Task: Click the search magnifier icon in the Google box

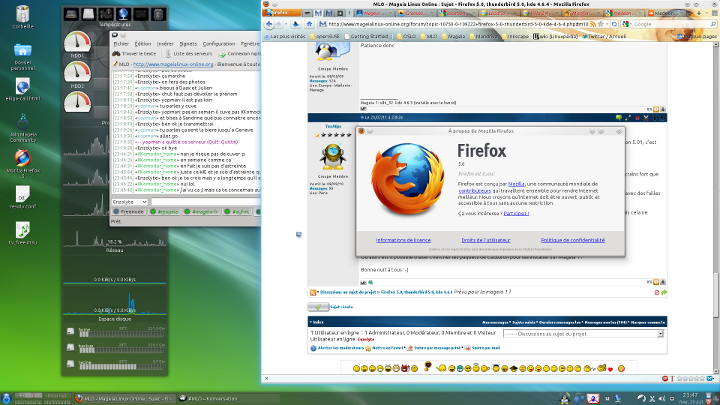Action: 713,24
